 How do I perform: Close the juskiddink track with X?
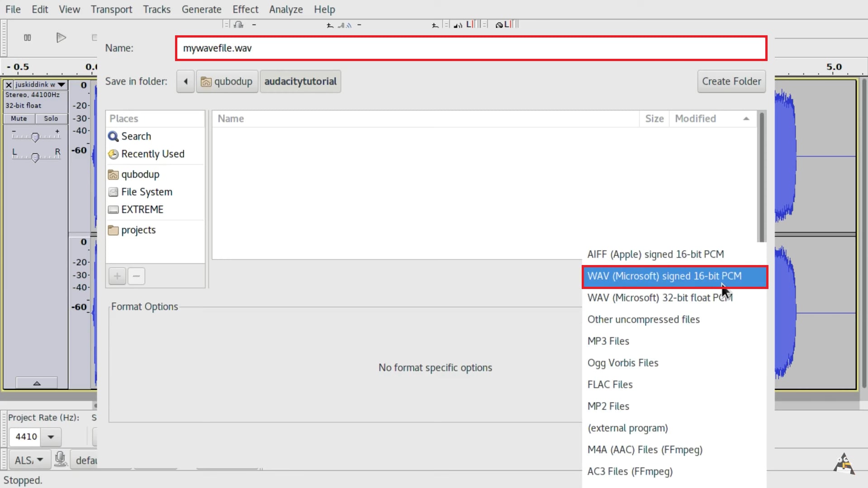(x=9, y=85)
